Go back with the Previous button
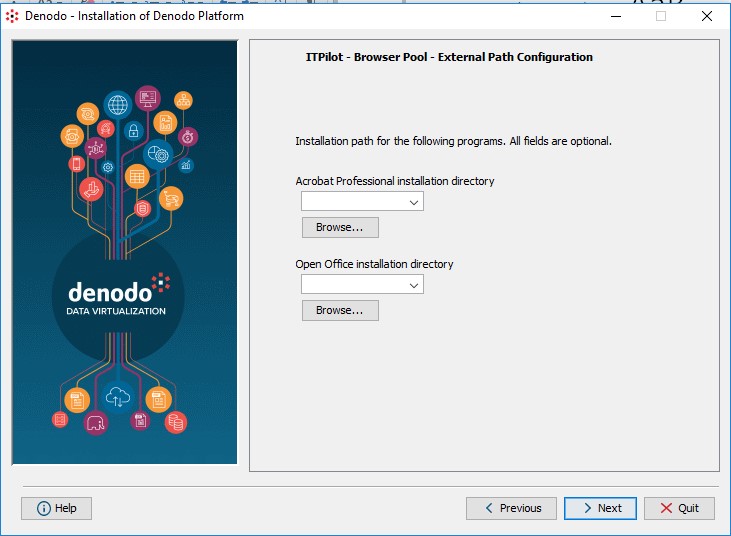 point(511,508)
